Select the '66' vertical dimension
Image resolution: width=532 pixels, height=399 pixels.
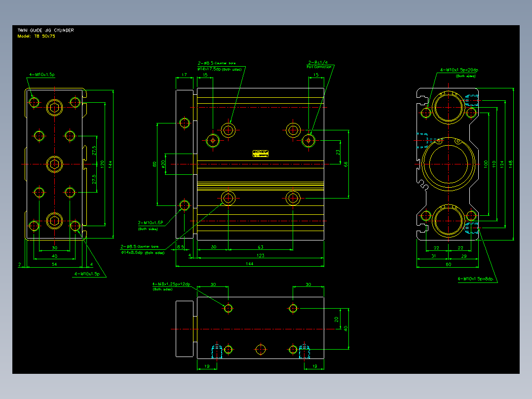click(x=346, y=164)
